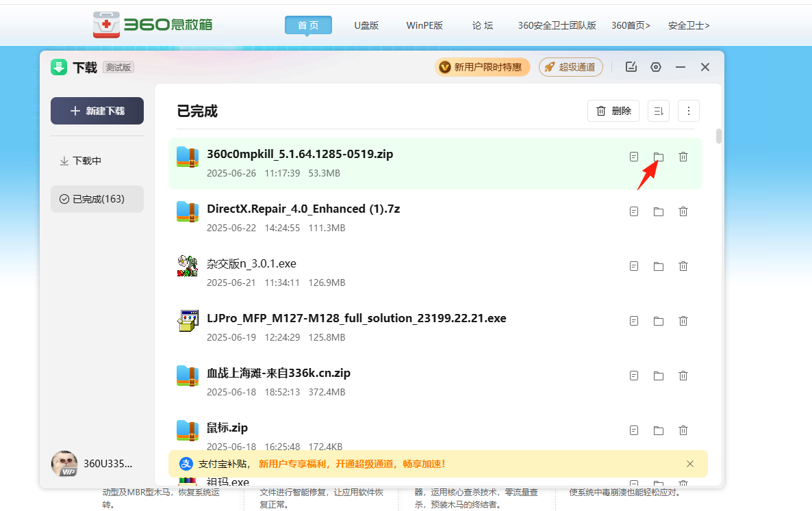Follow the 360首页> link

(x=631, y=25)
